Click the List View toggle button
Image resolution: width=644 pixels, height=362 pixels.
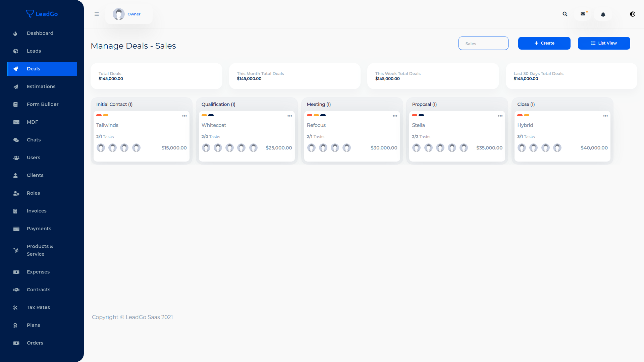(x=604, y=43)
